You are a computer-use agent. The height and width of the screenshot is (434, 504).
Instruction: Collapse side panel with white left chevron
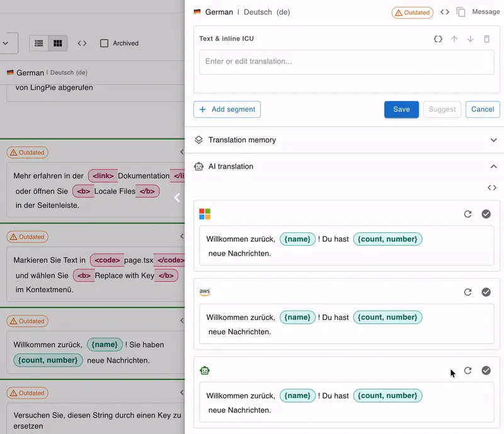177,197
